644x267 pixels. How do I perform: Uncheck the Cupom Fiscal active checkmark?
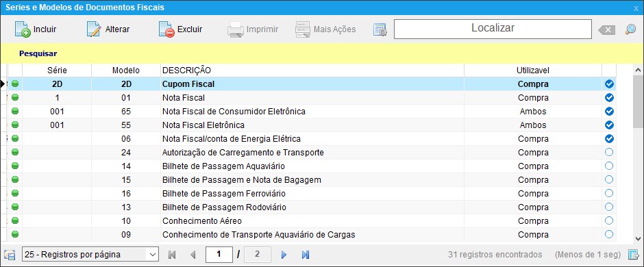(609, 84)
